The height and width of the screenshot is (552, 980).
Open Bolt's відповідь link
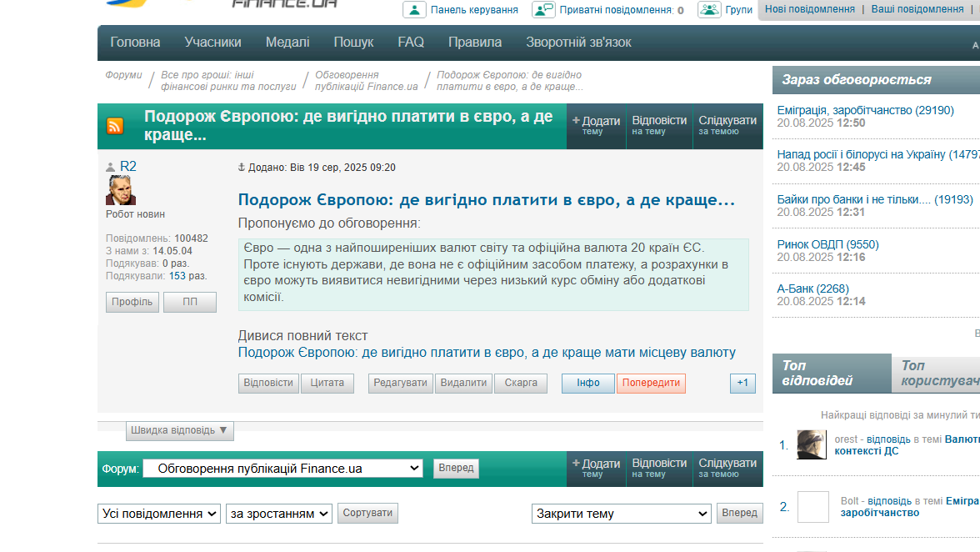click(x=890, y=501)
